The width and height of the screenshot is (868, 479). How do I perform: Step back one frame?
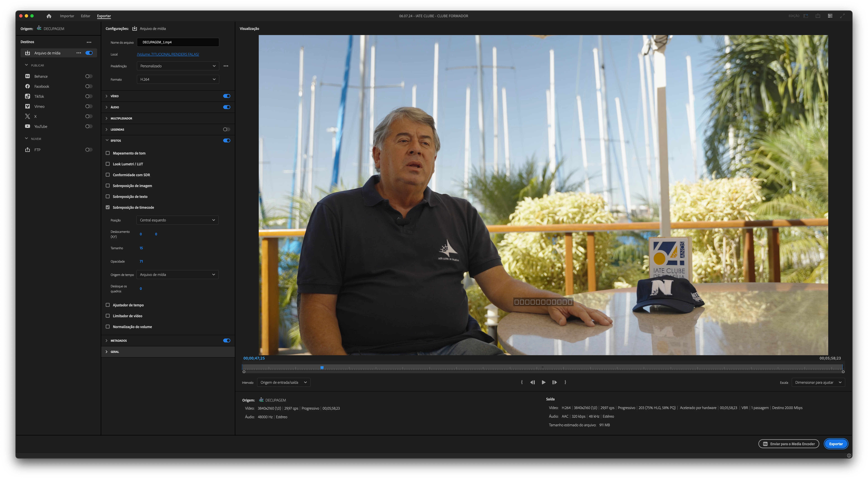tap(532, 382)
